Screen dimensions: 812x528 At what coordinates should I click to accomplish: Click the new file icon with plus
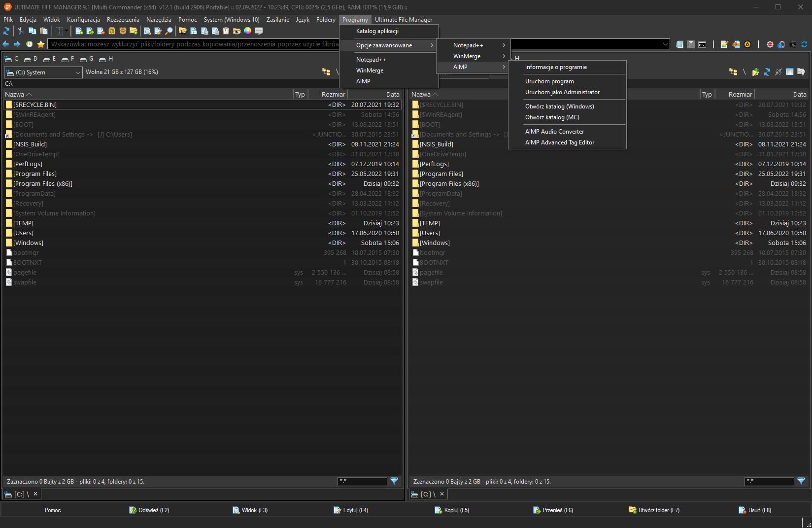point(79,31)
